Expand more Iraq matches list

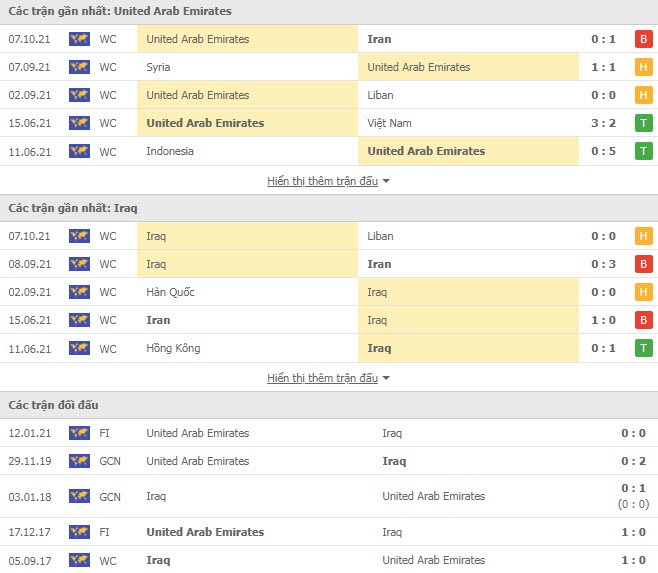(322, 378)
